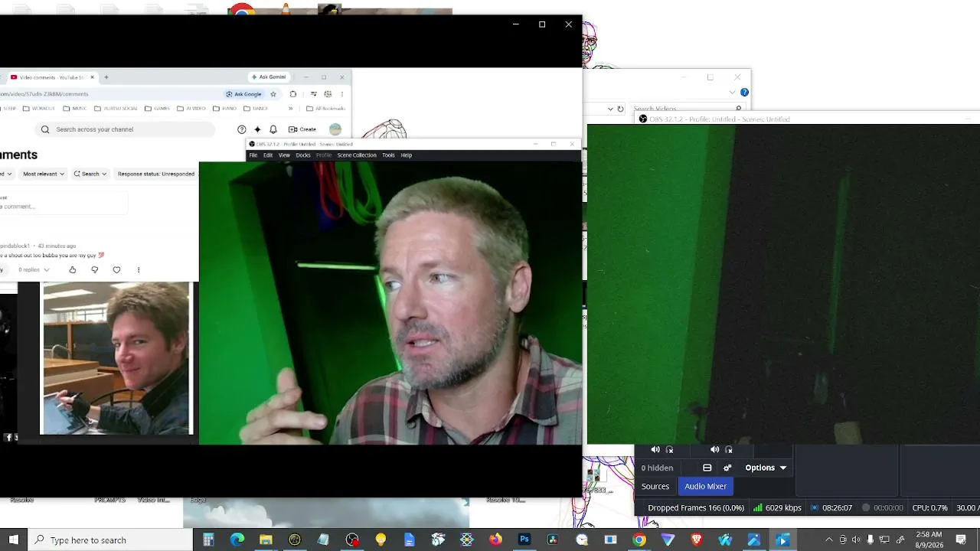Toggle mixer layout icon beside the gears
The height and width of the screenshot is (551, 980).
point(707,468)
